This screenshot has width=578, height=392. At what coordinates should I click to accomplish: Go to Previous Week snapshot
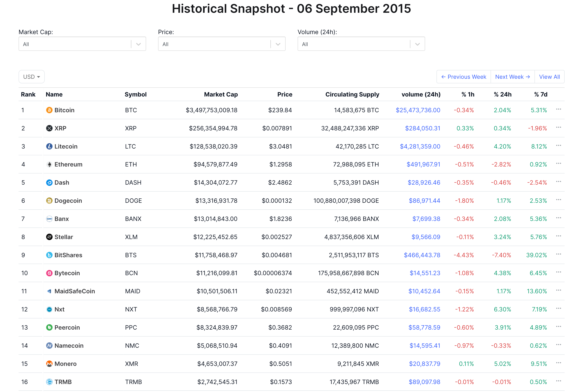coord(464,77)
